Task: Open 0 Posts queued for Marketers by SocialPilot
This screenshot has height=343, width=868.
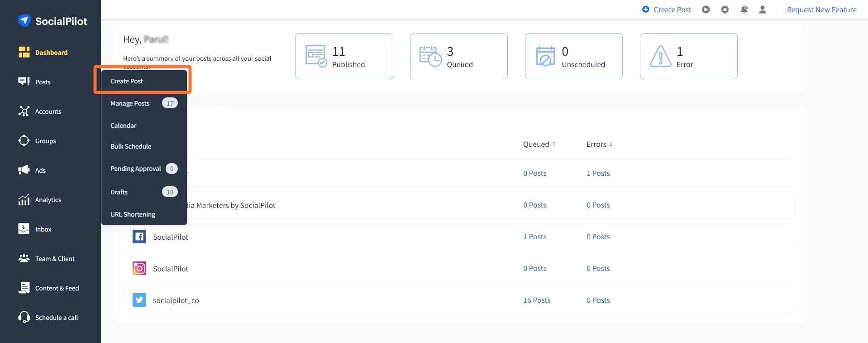Action: tap(535, 205)
